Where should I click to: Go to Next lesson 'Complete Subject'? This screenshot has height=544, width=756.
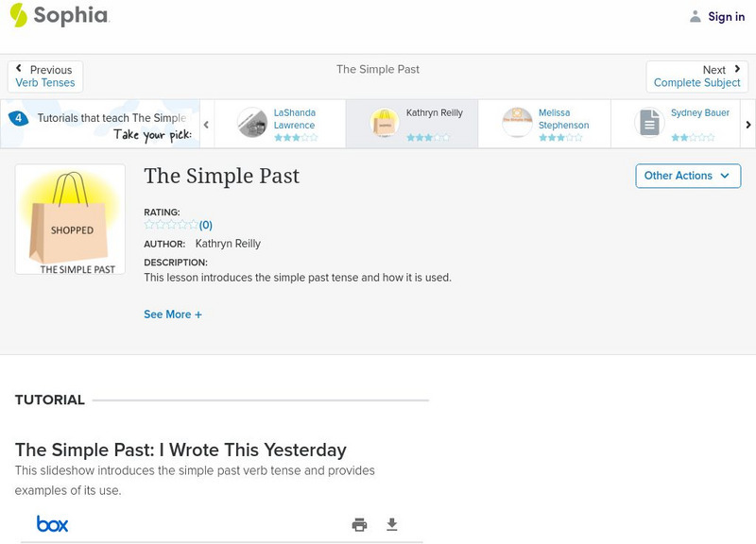[x=697, y=76]
